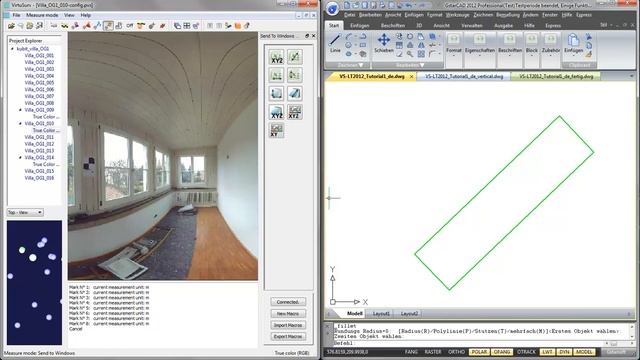Click the red measure icon in VirtuSurv toolbar
The width and height of the screenshot is (640, 360).
point(87,26)
